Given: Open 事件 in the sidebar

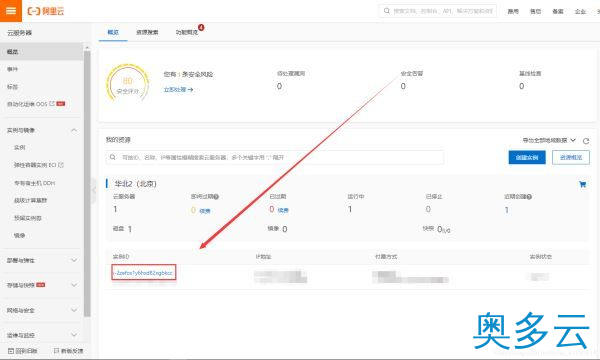Looking at the screenshot, I should pos(13,69).
